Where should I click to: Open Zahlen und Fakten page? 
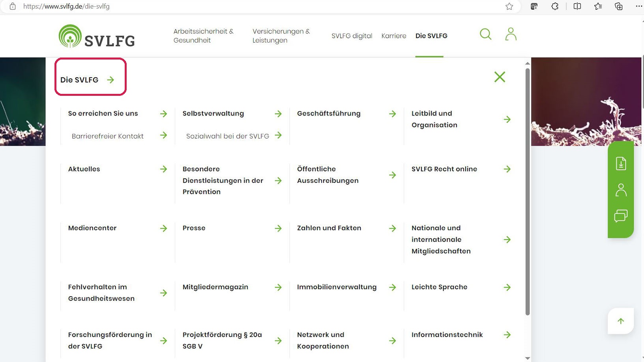point(329,228)
